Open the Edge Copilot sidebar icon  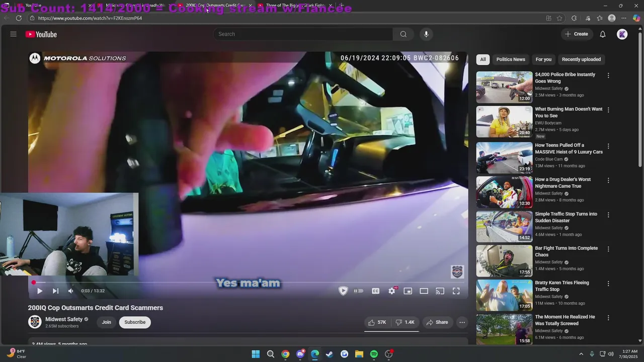[636, 18]
